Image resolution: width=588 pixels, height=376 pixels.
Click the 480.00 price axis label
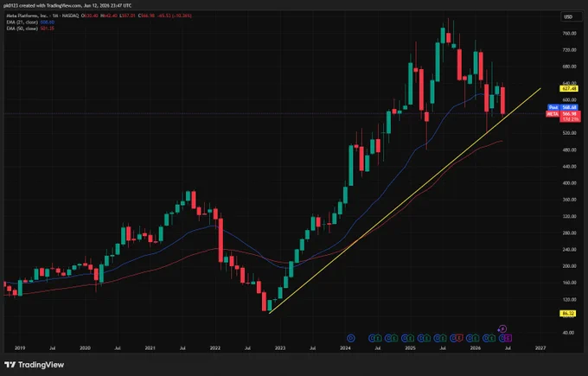569,150
